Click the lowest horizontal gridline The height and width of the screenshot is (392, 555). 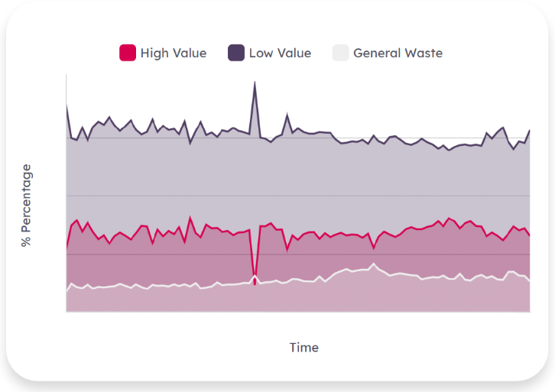click(x=382, y=254)
